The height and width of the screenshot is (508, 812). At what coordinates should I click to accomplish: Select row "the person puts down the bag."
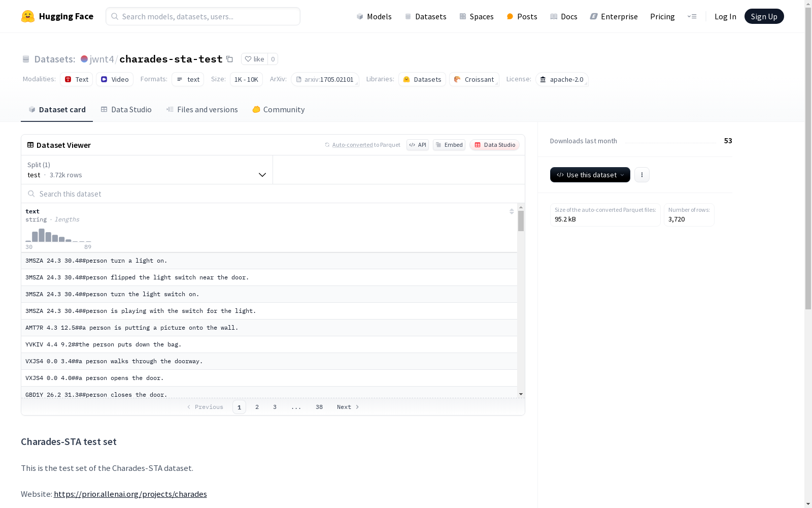pyautogui.click(x=269, y=344)
